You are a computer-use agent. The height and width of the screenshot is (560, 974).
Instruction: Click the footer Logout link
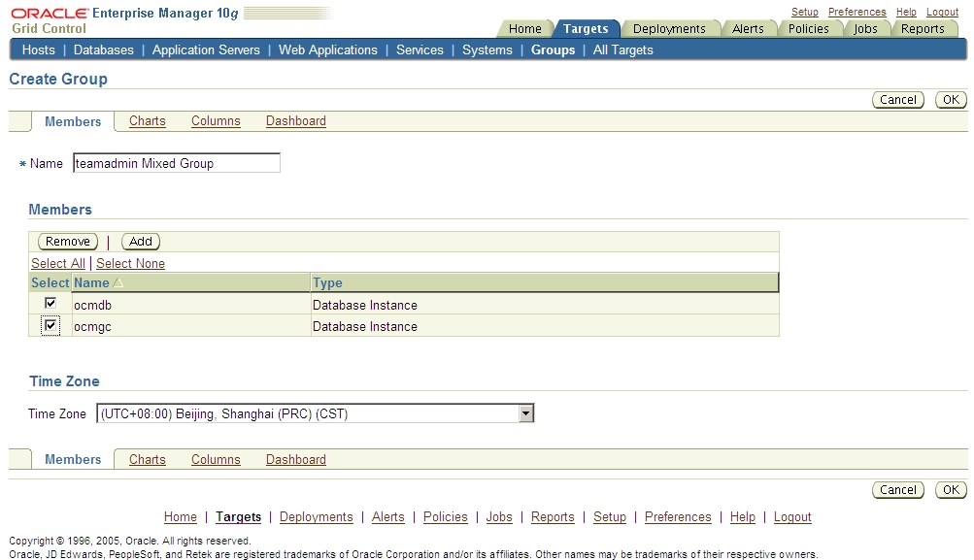tap(792, 517)
